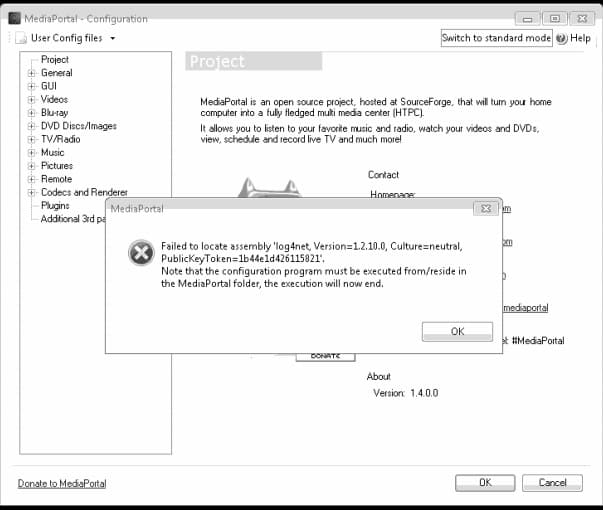603x510 pixels.
Task: Expand the Codecs and Renderer node
Action: (x=32, y=192)
